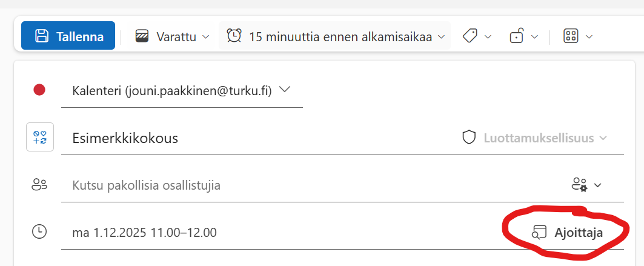Expand the Varattu status dropdown
The height and width of the screenshot is (266, 644).
point(205,36)
